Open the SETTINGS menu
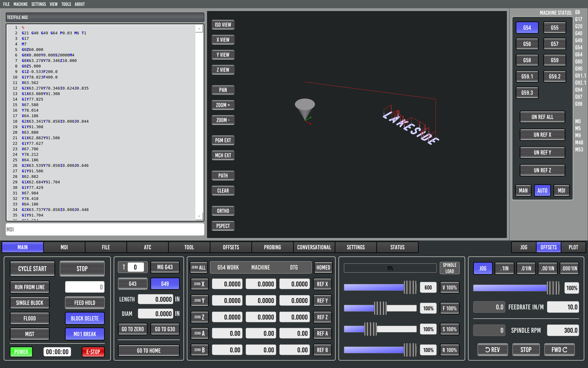The image size is (588, 368). pos(39,4)
